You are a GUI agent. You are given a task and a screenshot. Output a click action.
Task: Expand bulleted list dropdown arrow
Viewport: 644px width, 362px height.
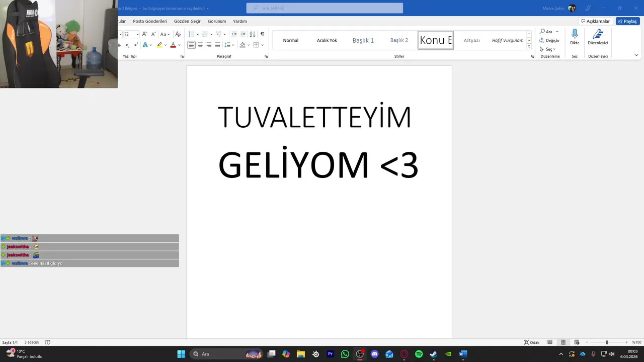[197, 34]
